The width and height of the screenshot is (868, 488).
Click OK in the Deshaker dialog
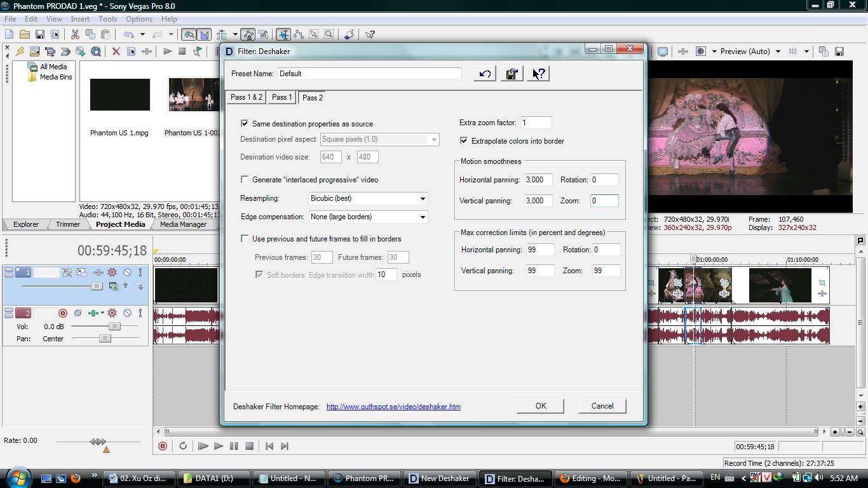tap(540, 406)
